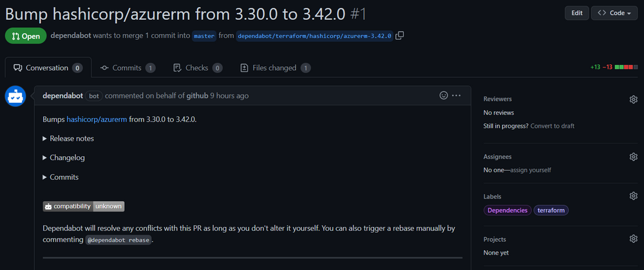
Task: Open the Checks tab
Action: click(x=198, y=67)
